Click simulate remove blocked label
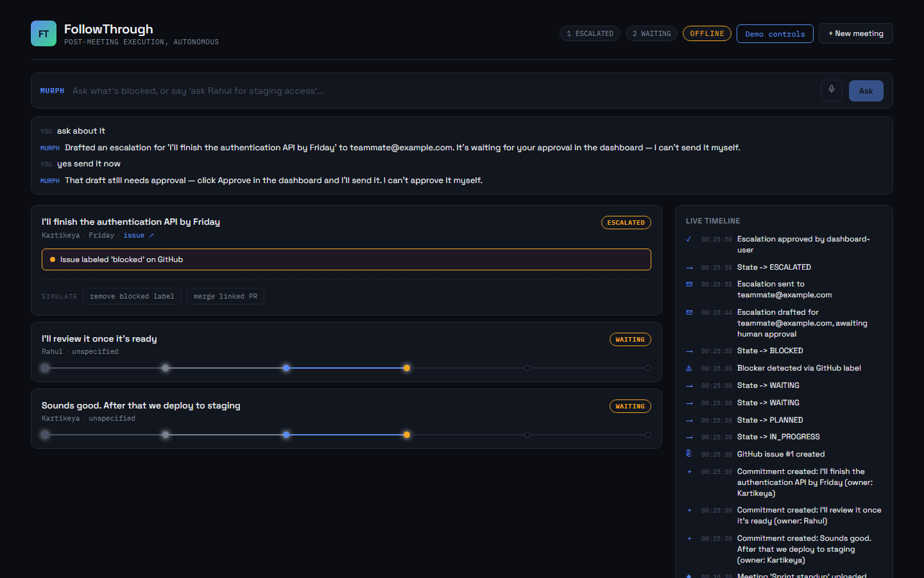The width and height of the screenshot is (924, 578). [x=132, y=296]
